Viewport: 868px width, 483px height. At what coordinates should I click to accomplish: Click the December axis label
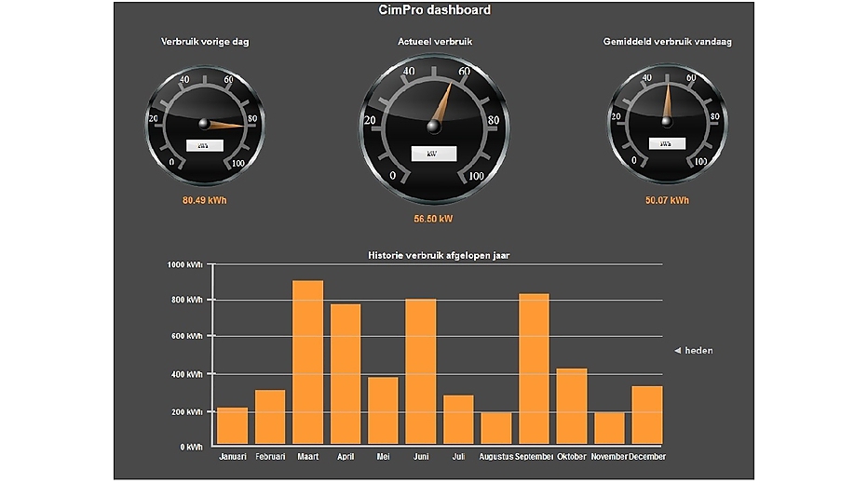point(647,457)
